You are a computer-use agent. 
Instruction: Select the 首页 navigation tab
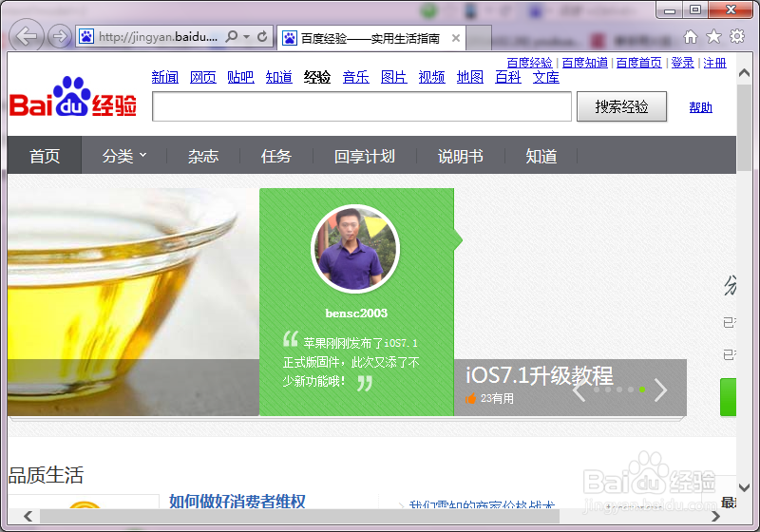tap(45, 156)
